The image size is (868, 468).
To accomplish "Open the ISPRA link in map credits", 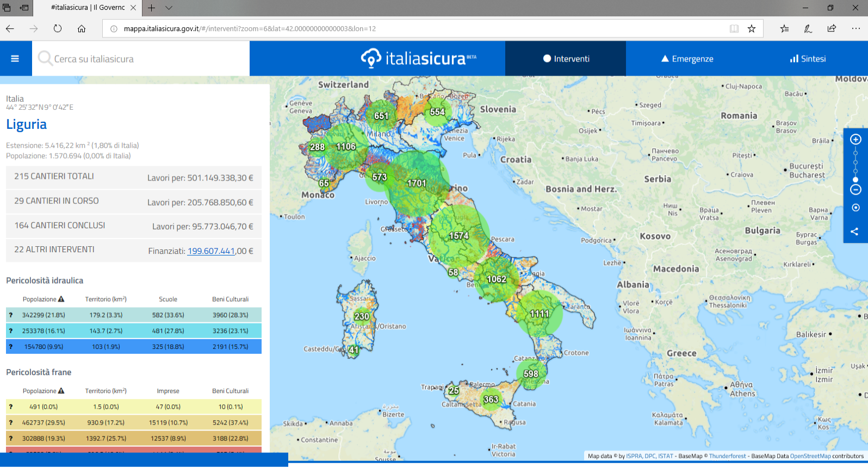I will 634,456.
